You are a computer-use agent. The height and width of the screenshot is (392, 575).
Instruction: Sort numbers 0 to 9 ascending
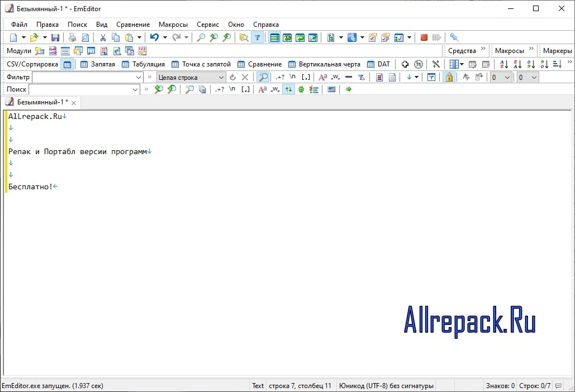point(531,64)
